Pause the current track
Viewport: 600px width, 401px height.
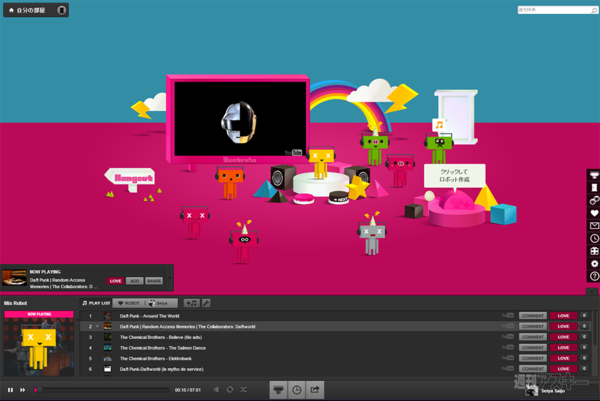tap(10, 390)
